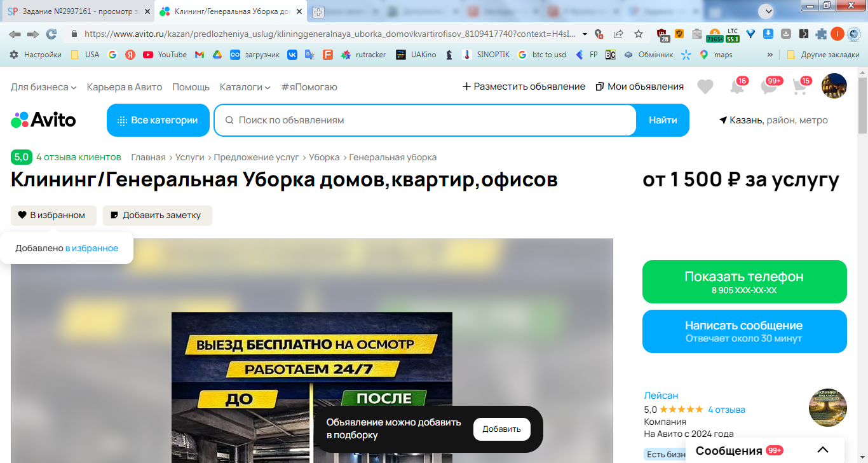868x463 pixels.
Task: Open Карьера в Авито menu link
Action: pos(125,86)
